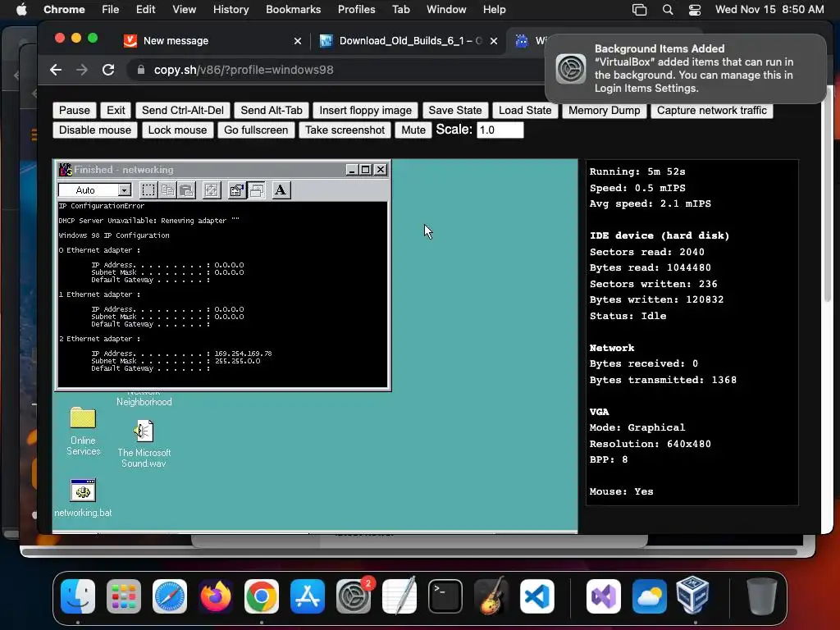
Task: Toggle the Mute button
Action: pyautogui.click(x=413, y=130)
